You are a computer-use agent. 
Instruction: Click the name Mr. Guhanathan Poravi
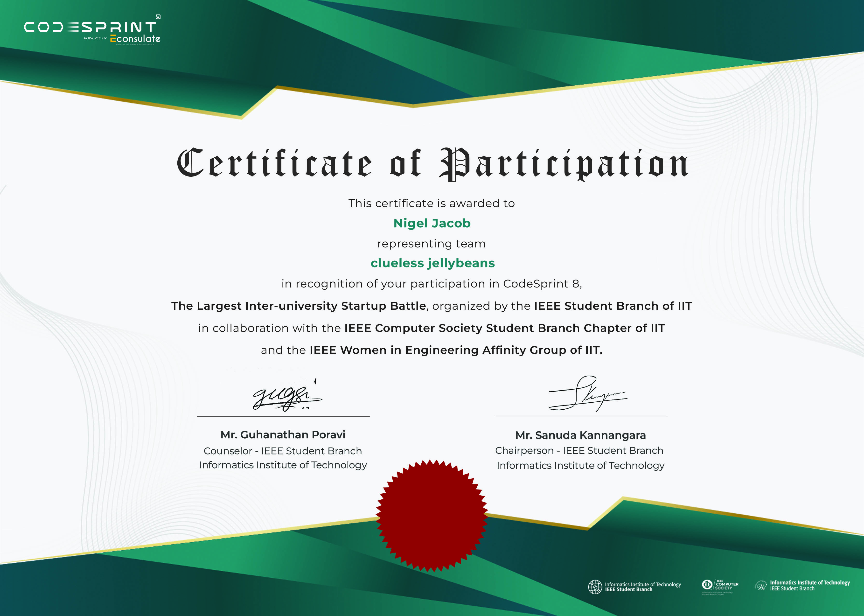click(283, 435)
